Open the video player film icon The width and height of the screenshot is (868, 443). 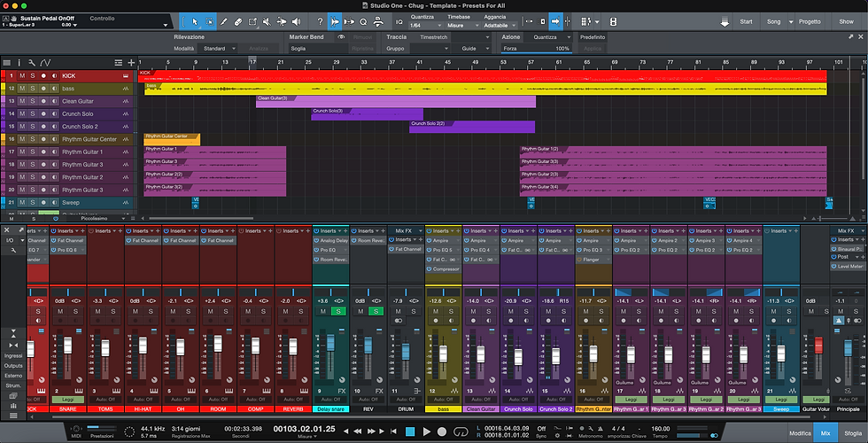coord(613,21)
